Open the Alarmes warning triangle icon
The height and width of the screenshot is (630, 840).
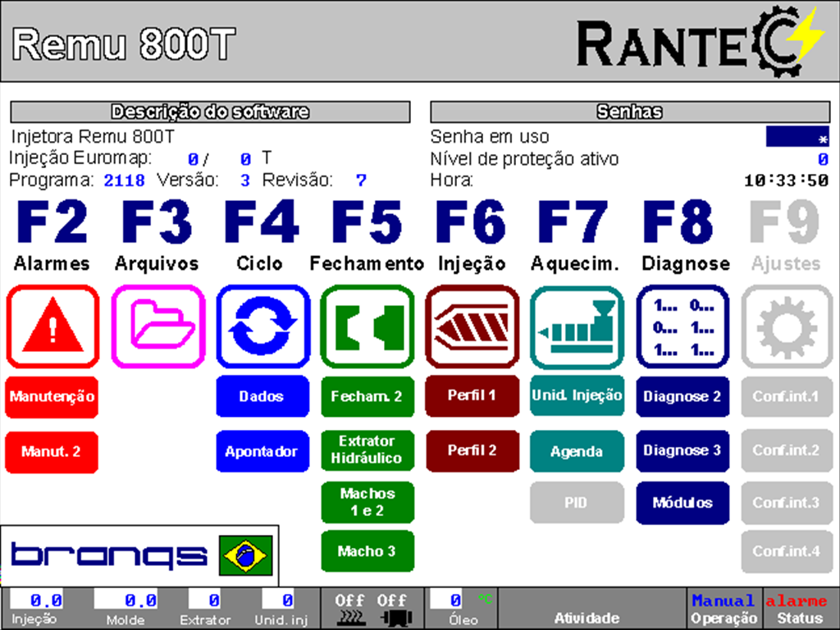(52, 326)
